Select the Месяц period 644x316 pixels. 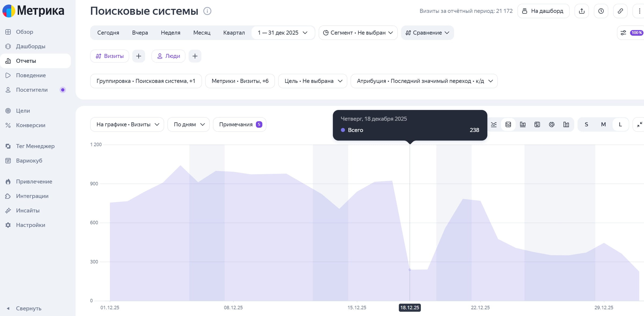(x=202, y=33)
